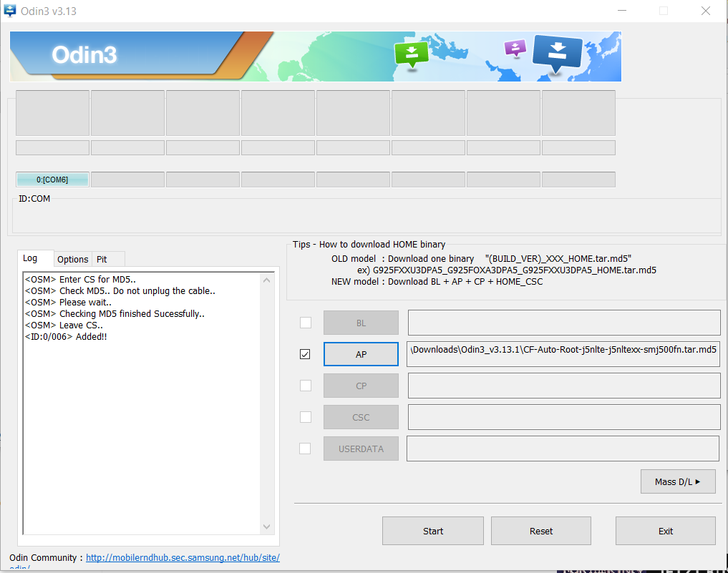
Task: Check the CSC file checkbox
Action: (x=306, y=417)
